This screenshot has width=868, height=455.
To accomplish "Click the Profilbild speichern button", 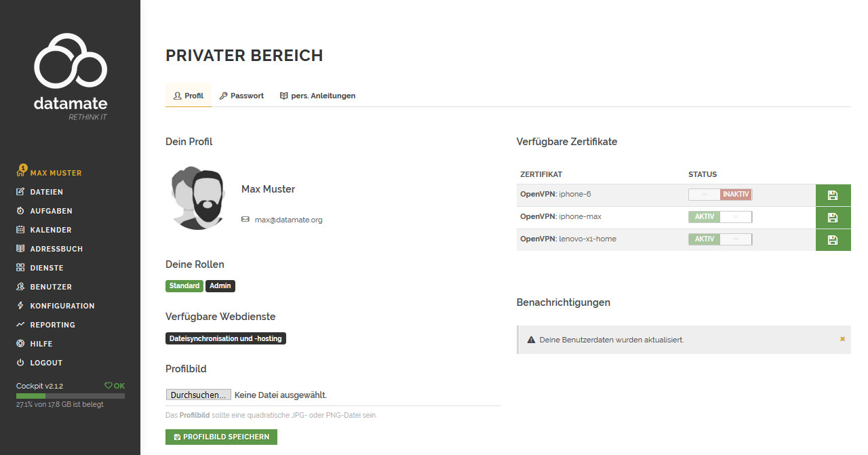I will pos(221,437).
